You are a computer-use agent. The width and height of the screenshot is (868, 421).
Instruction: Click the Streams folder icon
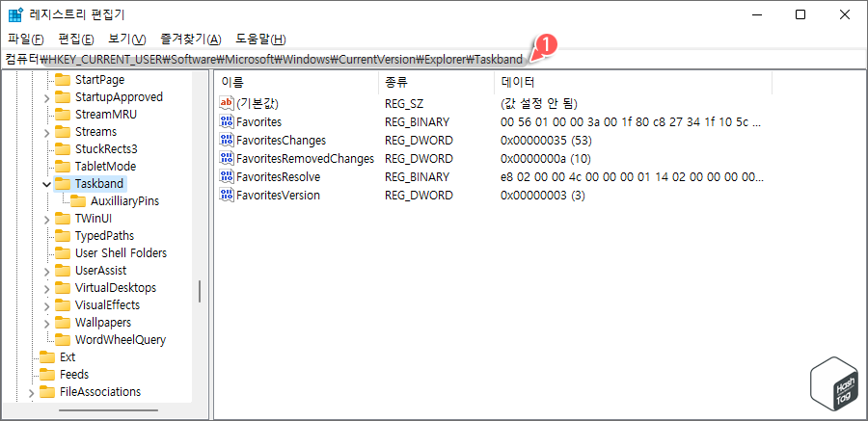(x=63, y=132)
